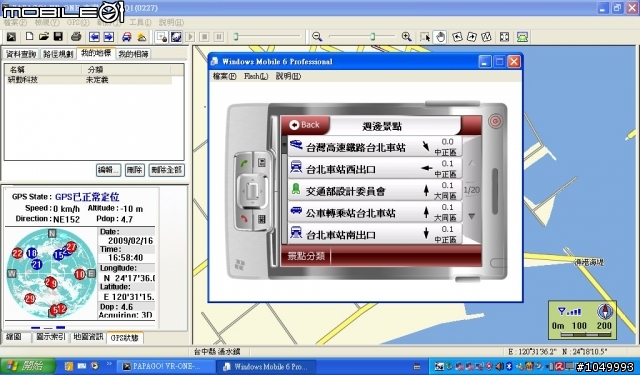Click the 分類 column header
This screenshot has width=640, height=375.
[x=127, y=70]
